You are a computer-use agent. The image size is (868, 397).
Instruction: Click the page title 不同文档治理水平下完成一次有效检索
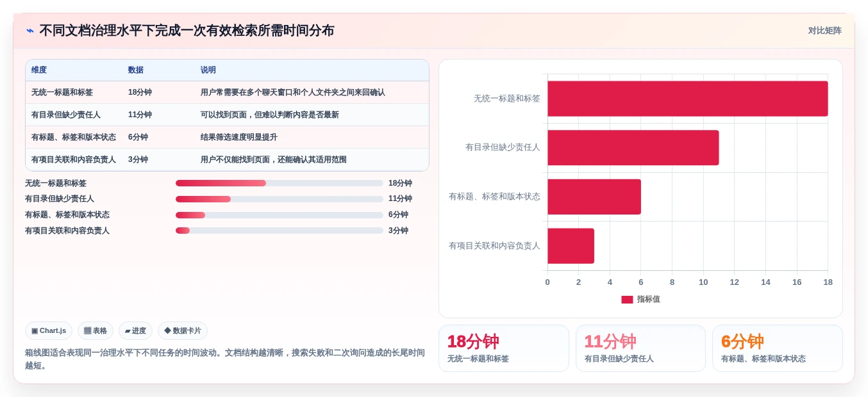[x=187, y=31]
